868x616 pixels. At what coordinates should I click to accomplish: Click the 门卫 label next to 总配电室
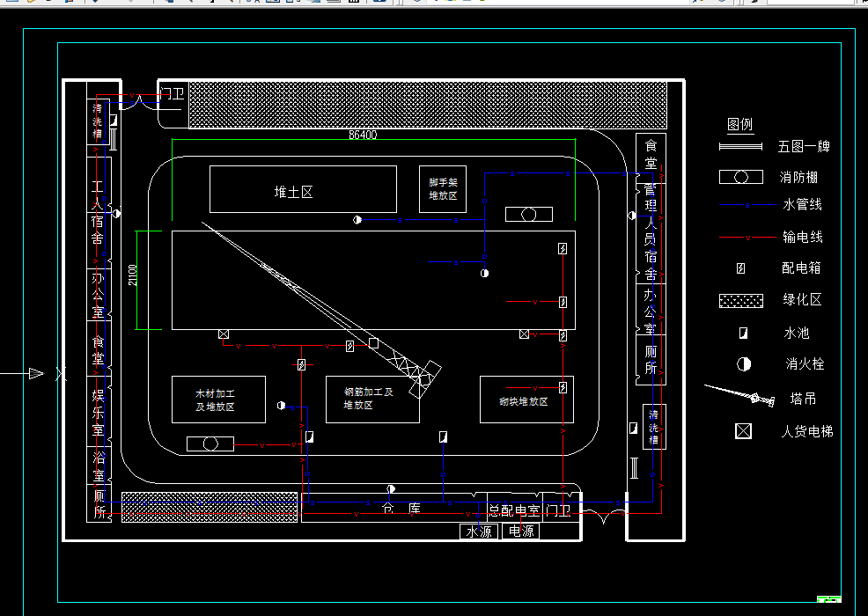point(557,510)
